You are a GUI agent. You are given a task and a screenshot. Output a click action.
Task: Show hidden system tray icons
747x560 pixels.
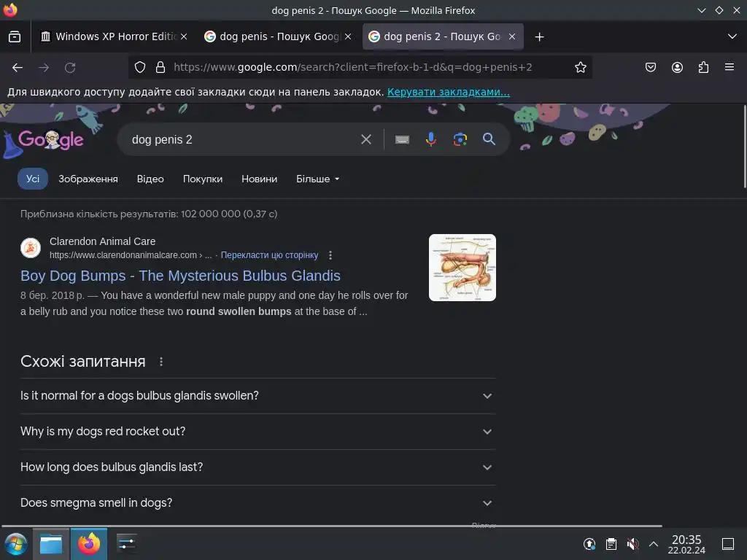654,544
